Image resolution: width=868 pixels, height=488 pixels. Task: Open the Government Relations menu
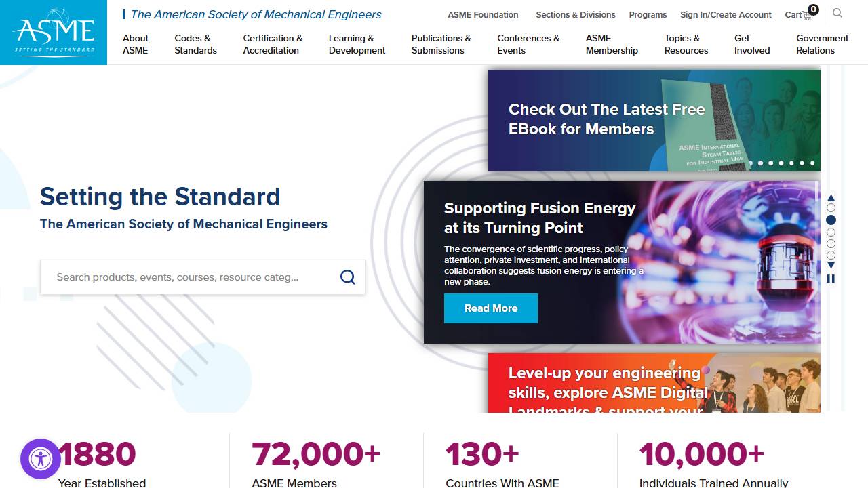(822, 44)
